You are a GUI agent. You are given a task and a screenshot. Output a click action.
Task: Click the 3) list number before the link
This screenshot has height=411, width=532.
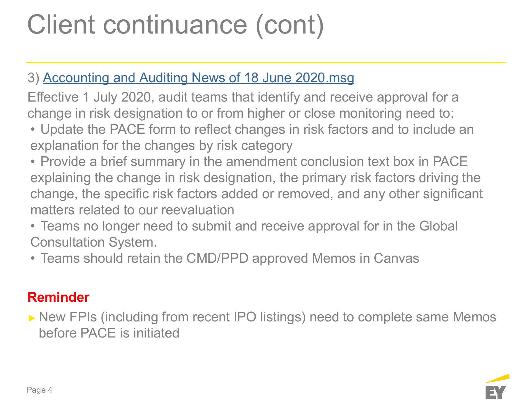[x=34, y=78]
